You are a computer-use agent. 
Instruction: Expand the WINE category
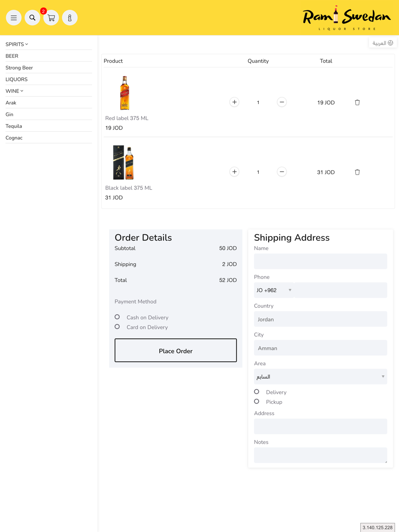pyautogui.click(x=14, y=91)
